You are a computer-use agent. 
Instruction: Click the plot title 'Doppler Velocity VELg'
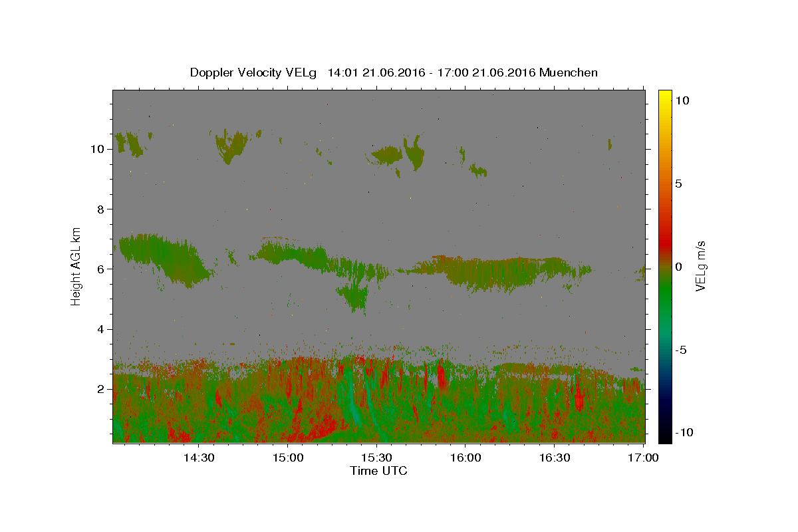tap(254, 72)
